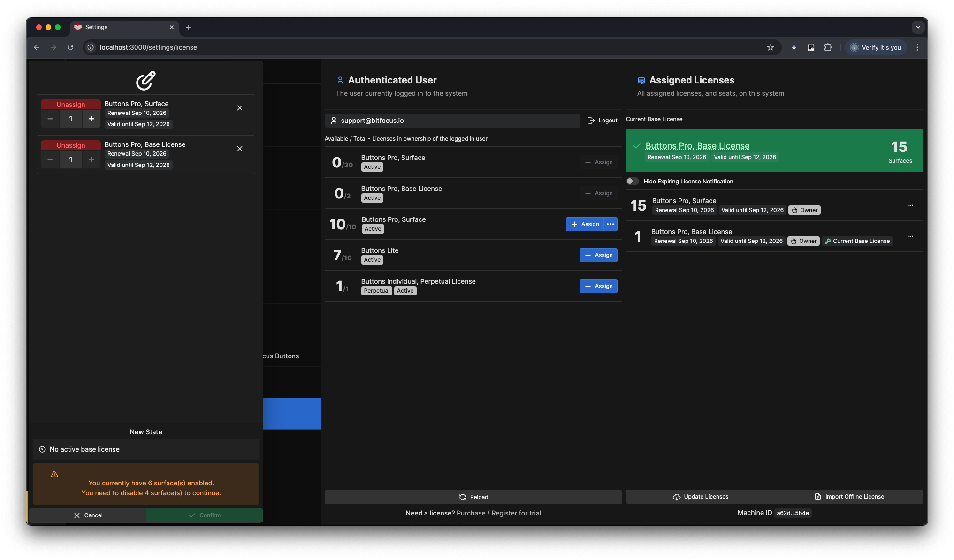The width and height of the screenshot is (954, 560).
Task: Confirm the license changes
Action: point(205,515)
